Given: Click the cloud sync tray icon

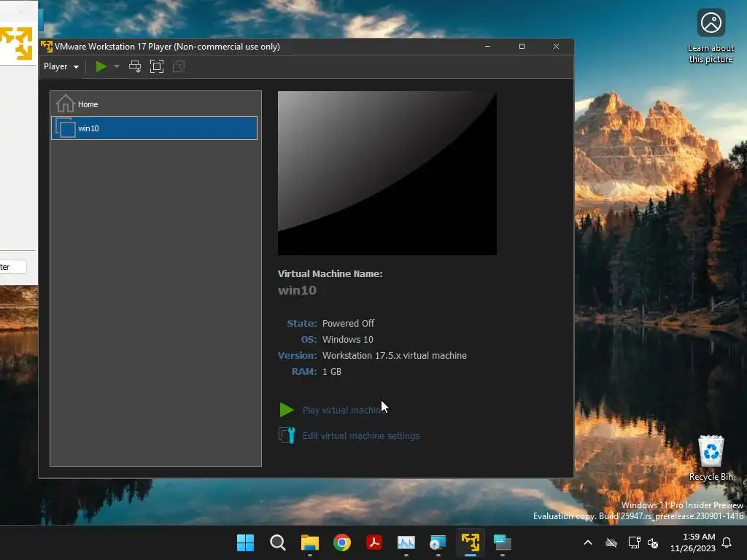Looking at the screenshot, I should click(611, 542).
